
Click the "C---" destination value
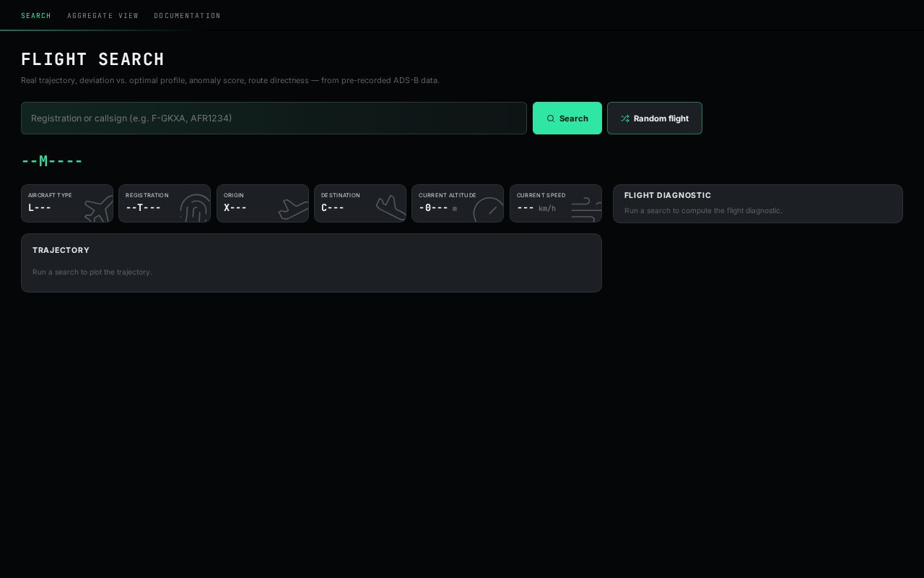[x=333, y=208]
